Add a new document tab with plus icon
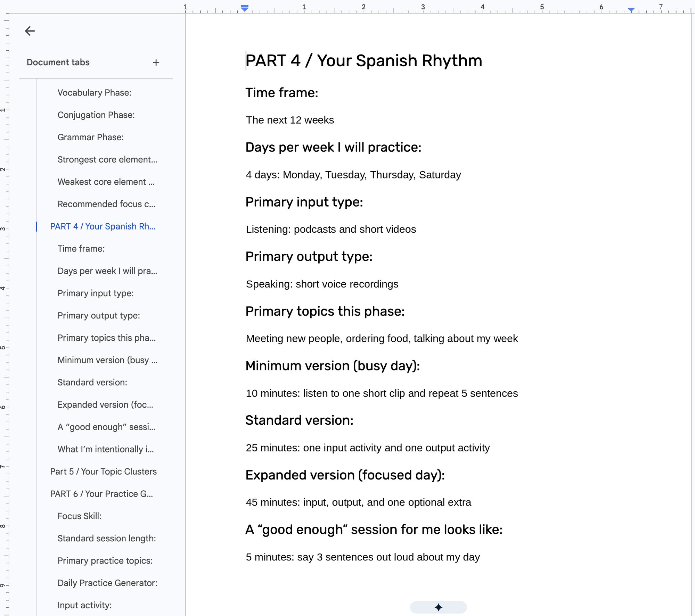695x616 pixels. (156, 63)
